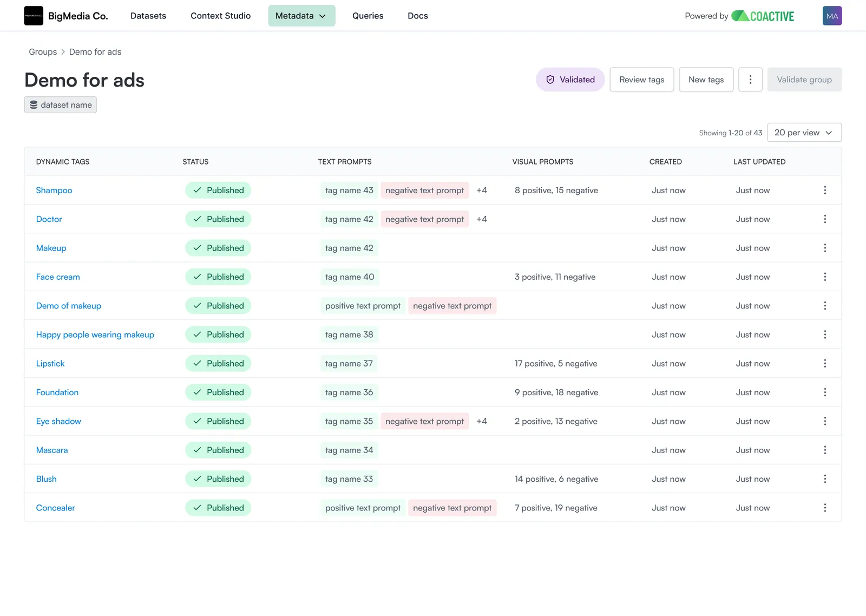Click the dataset name chip

(60, 105)
